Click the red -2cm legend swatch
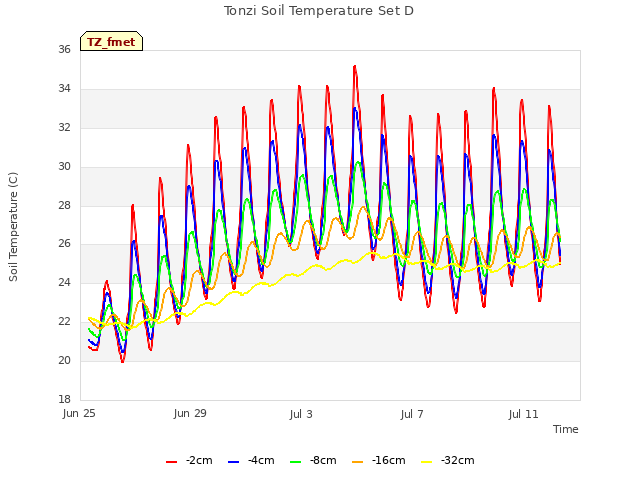This screenshot has width=640, height=480. pos(171,462)
